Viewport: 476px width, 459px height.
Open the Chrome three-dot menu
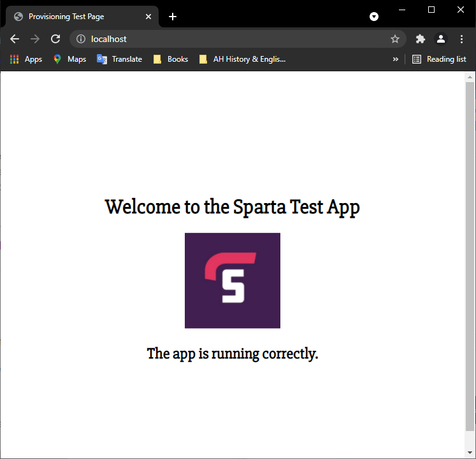[x=461, y=39]
